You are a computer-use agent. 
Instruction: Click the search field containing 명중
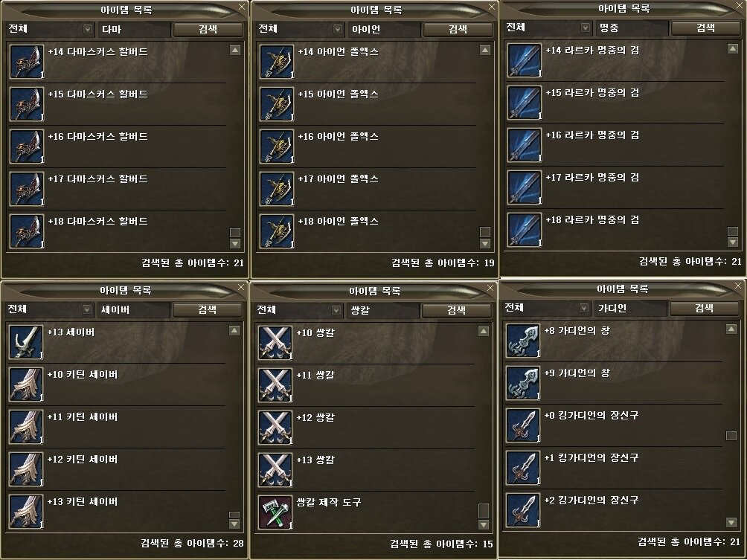pos(631,28)
